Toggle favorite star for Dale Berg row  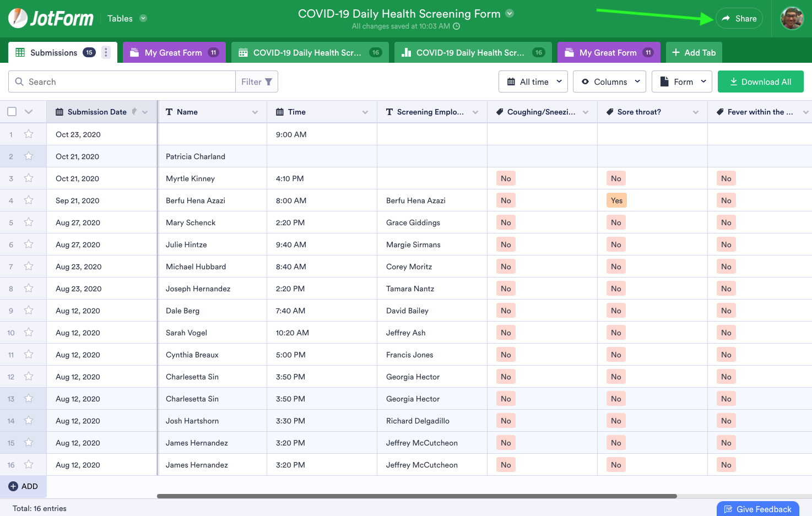[29, 311]
